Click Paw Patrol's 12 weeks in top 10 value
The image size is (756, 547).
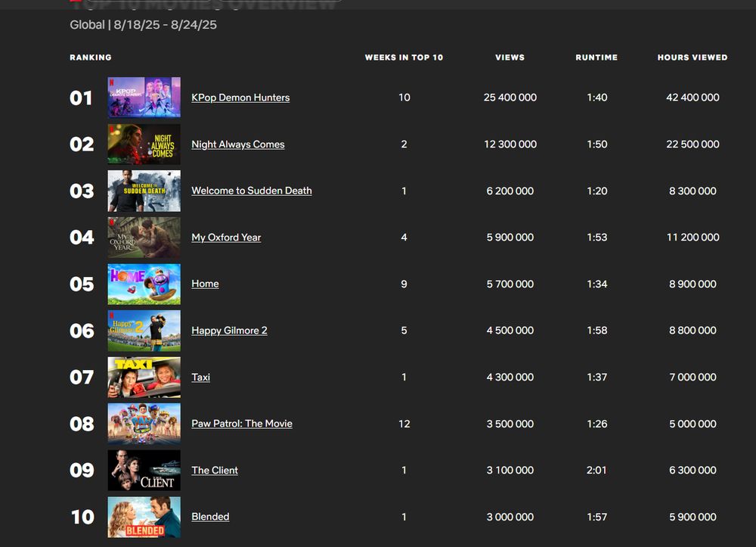pyautogui.click(x=404, y=424)
